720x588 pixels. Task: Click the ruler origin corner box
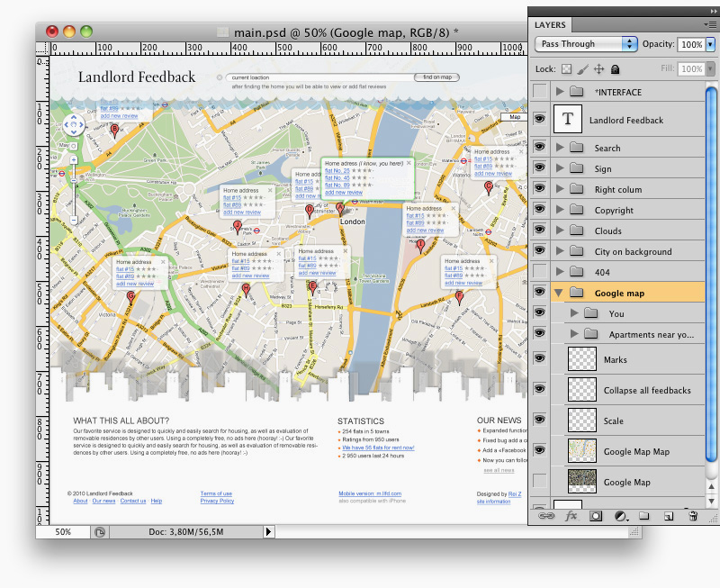click(x=42, y=48)
